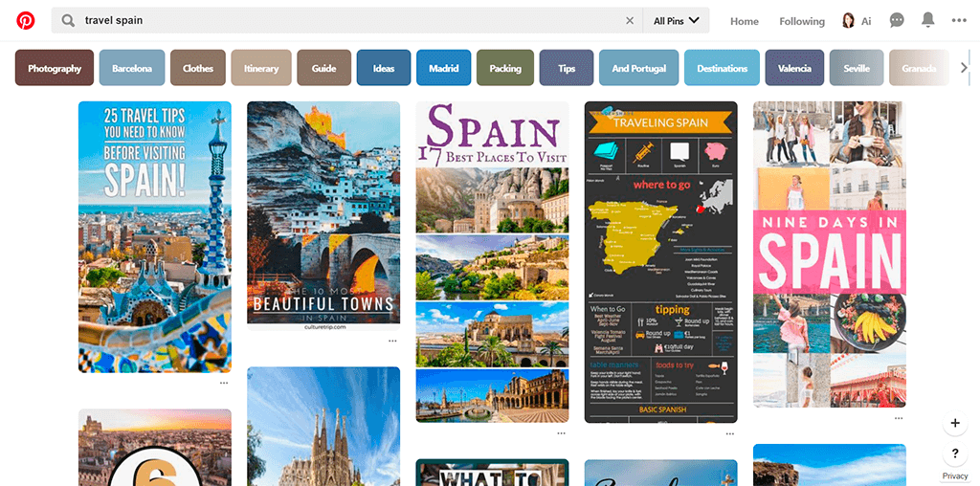Choose the Valencia filter chip

(x=794, y=68)
